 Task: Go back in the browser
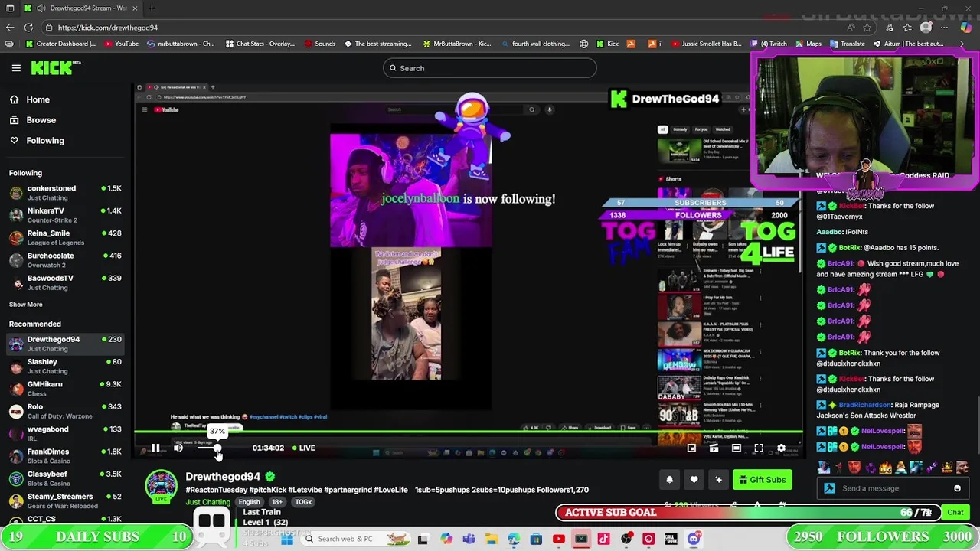click(9, 28)
